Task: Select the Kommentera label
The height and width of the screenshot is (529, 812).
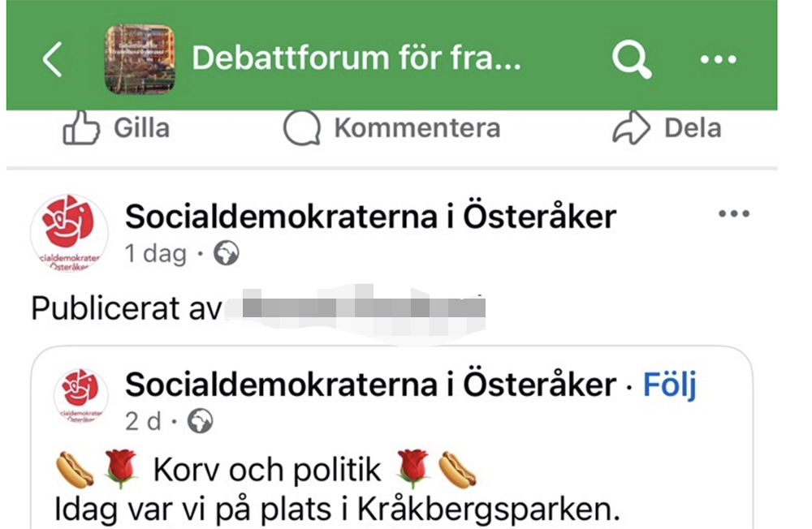Action: coord(417,128)
